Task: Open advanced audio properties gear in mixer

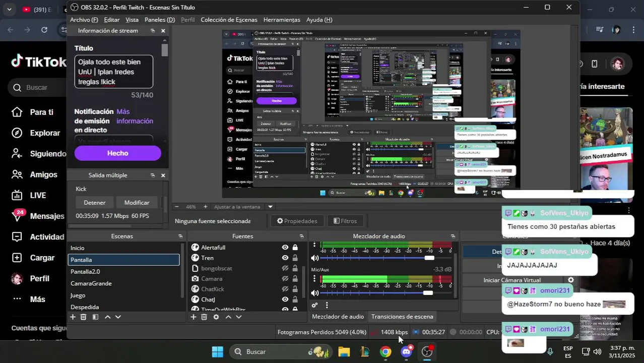Action: pos(314,305)
